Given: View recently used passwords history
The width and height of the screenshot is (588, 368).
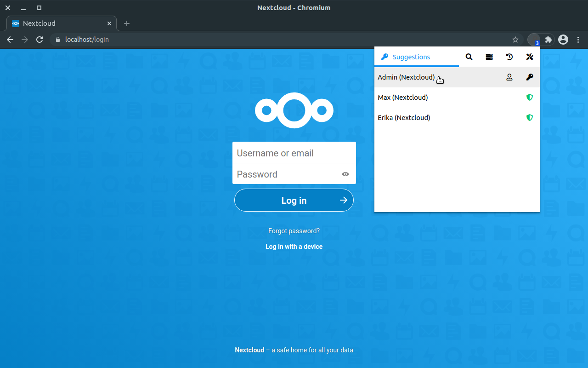Looking at the screenshot, I should (509, 57).
